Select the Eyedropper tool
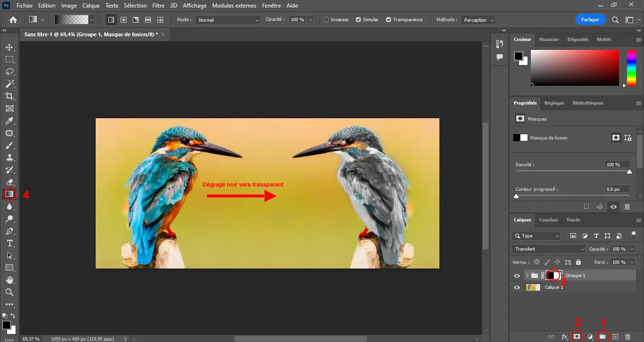This screenshot has width=644, height=342. click(x=9, y=121)
